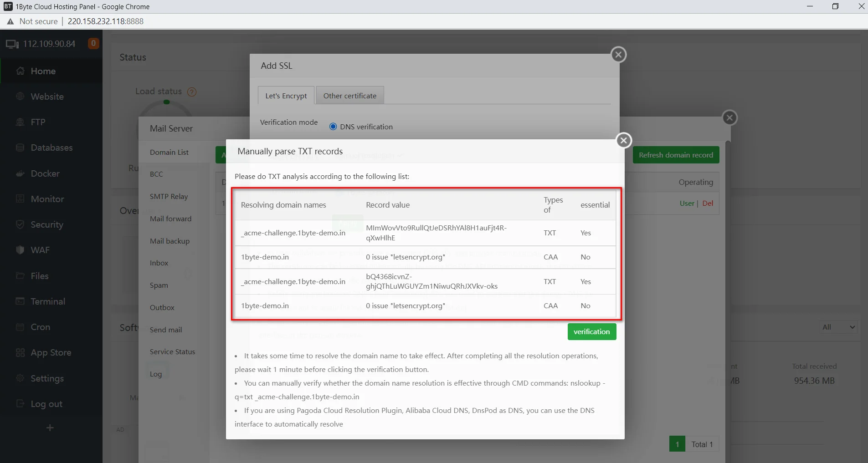Close the Add SSL dialog

(x=618, y=55)
